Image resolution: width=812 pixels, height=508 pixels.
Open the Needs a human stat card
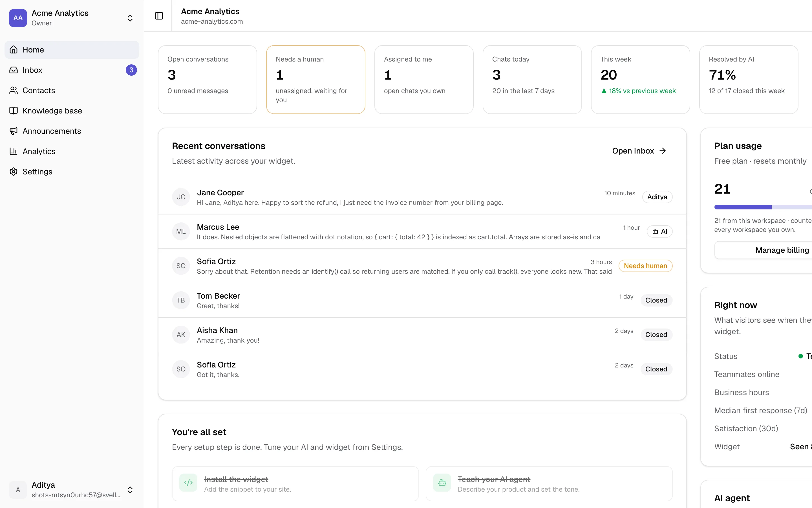tap(315, 80)
